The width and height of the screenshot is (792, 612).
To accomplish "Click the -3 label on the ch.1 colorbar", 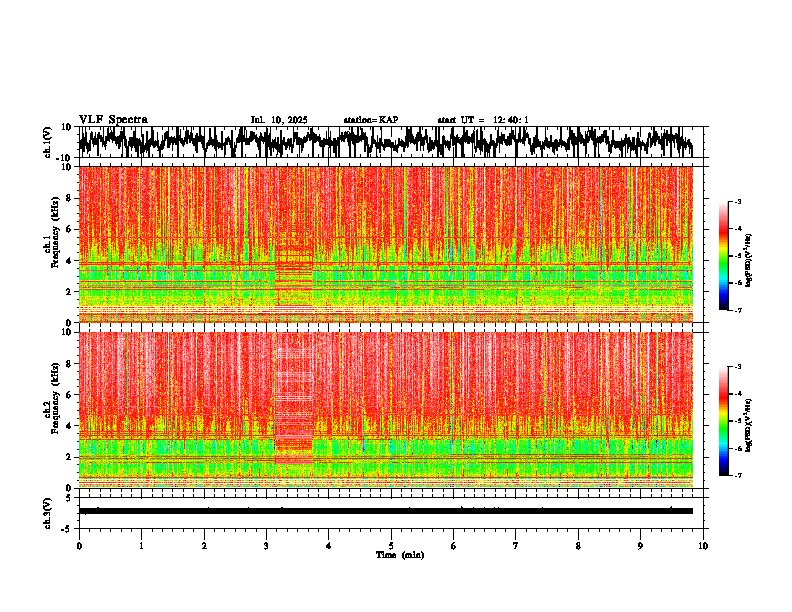I will pos(737,202).
